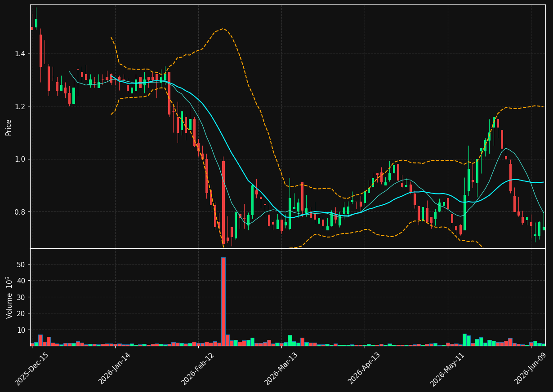553x392 pixels.
Task: Click the 2026-Mar-13 date label
Action: coord(281,369)
